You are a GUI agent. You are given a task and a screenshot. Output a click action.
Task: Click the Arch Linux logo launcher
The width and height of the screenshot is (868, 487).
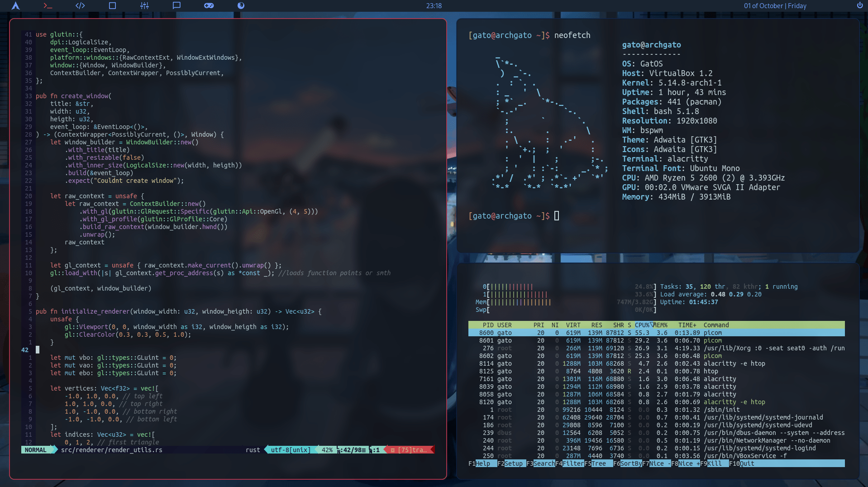[15, 6]
